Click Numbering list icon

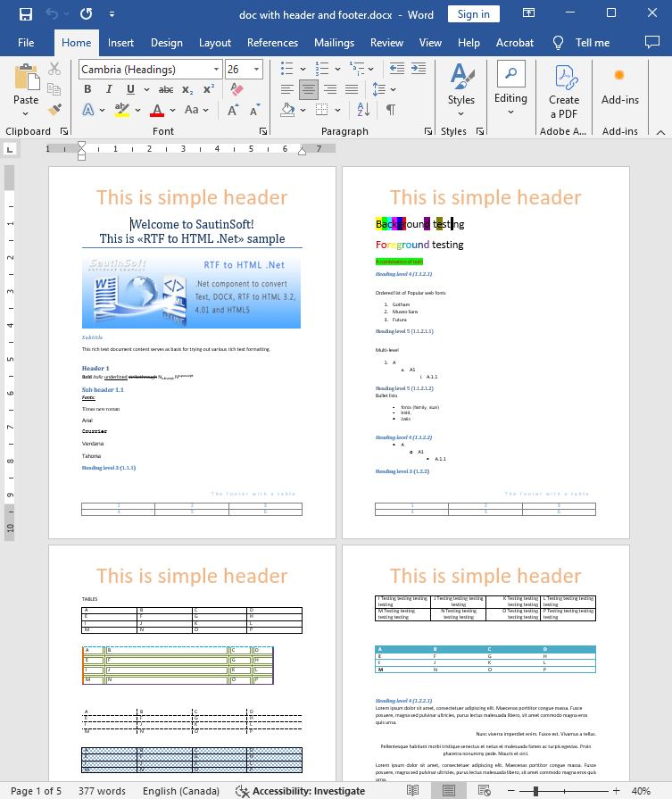(x=322, y=68)
